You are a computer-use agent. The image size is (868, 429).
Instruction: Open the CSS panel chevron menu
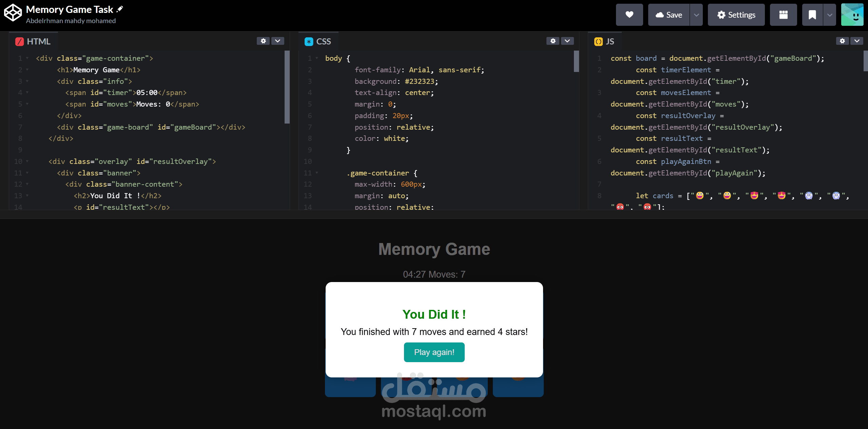point(567,41)
